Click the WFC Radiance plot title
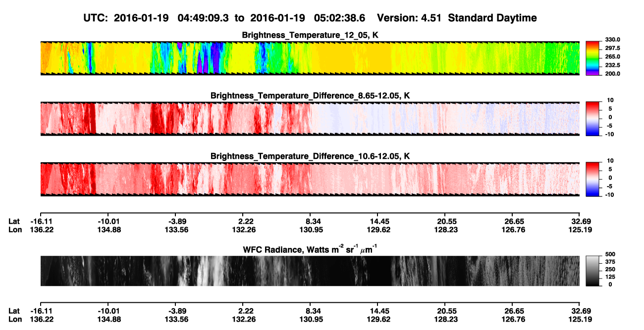The height and width of the screenshot is (330, 644). 311,249
